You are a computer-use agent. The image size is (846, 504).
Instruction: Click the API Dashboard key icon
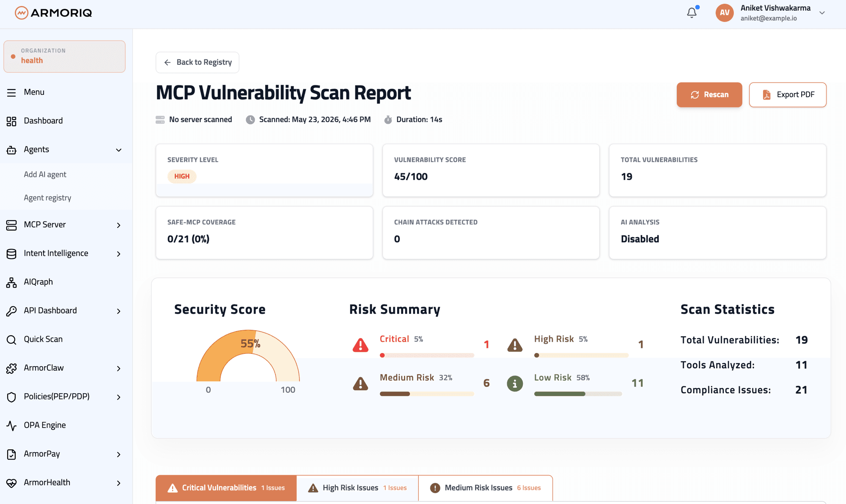tap(11, 311)
